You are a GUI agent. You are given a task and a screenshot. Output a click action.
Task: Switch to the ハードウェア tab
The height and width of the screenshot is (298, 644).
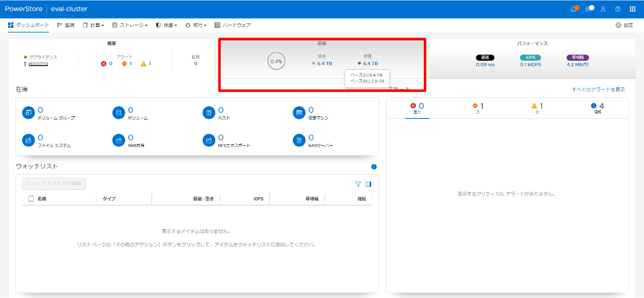click(x=233, y=25)
